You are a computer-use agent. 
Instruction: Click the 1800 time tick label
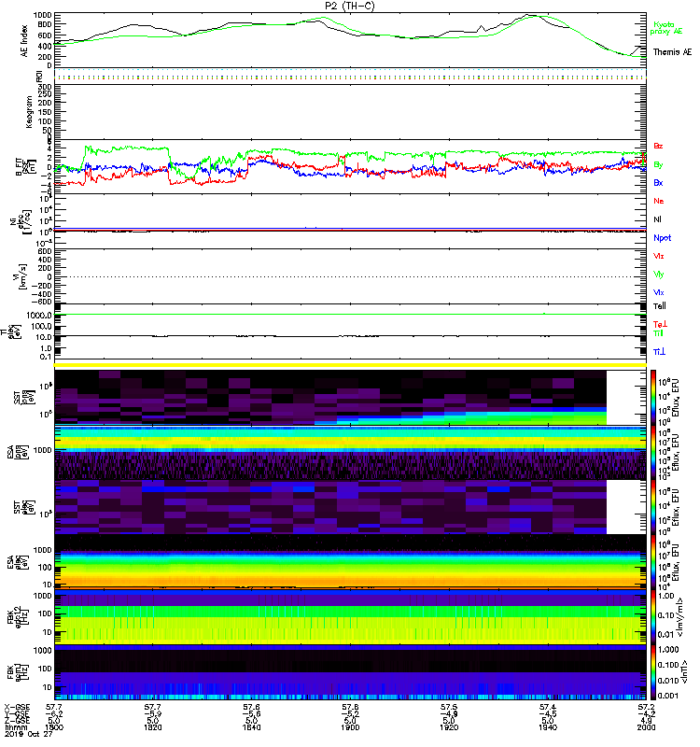tap(54, 727)
